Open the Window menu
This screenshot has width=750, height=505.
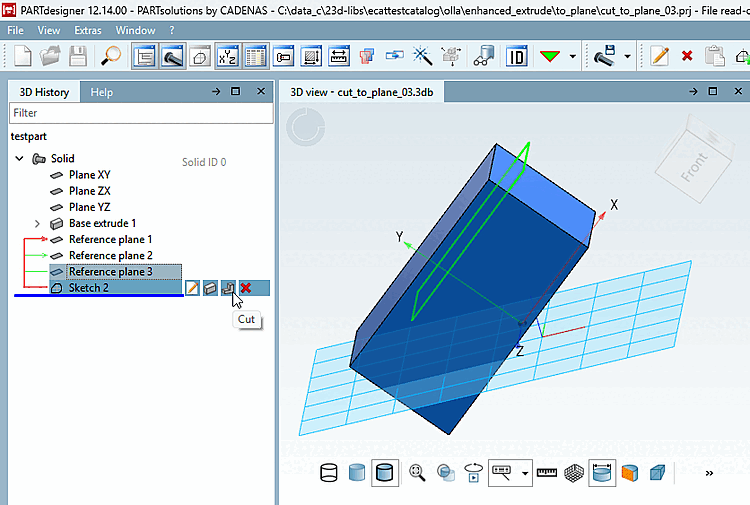click(135, 31)
